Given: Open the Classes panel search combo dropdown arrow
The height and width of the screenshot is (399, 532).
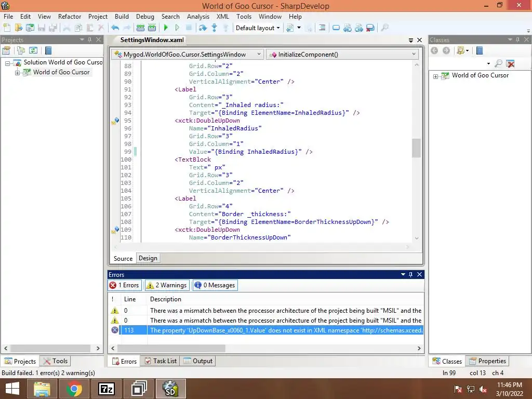Looking at the screenshot, I should pyautogui.click(x=488, y=63).
